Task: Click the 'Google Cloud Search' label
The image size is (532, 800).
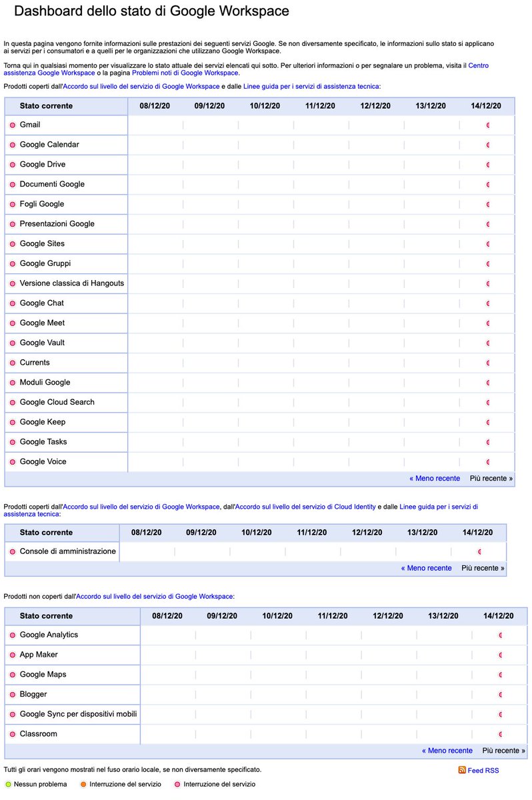Action: [57, 402]
